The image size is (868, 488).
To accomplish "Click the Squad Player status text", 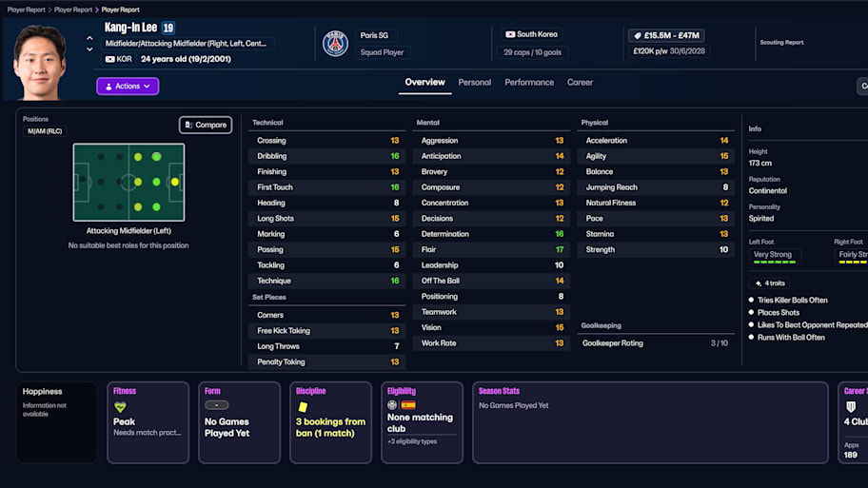I will pyautogui.click(x=382, y=52).
